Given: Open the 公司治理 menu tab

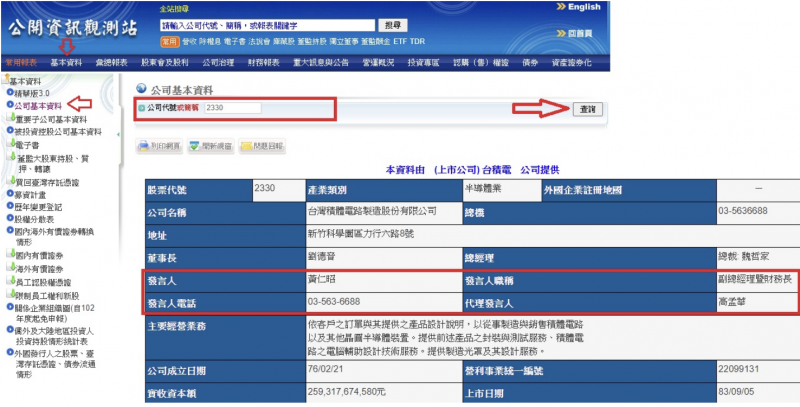Looking at the screenshot, I should [218, 63].
